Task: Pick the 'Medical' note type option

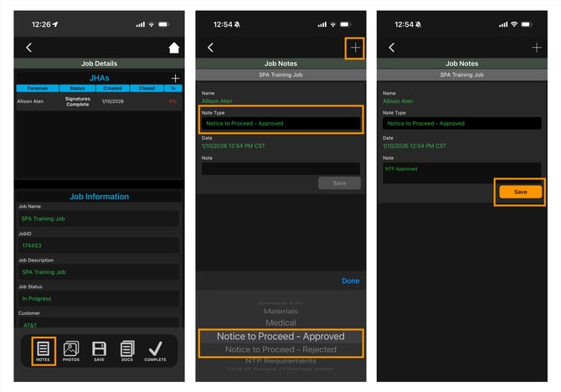Action: pyautogui.click(x=280, y=322)
